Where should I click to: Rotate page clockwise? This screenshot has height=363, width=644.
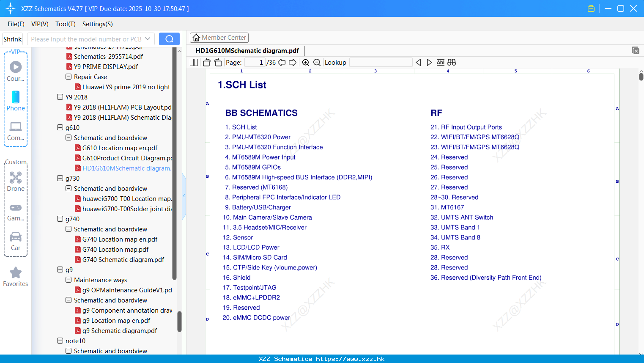(218, 62)
